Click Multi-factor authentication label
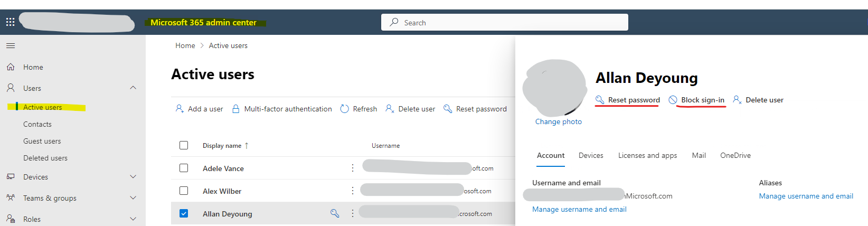Screen dimensions: 868x226 point(288,109)
